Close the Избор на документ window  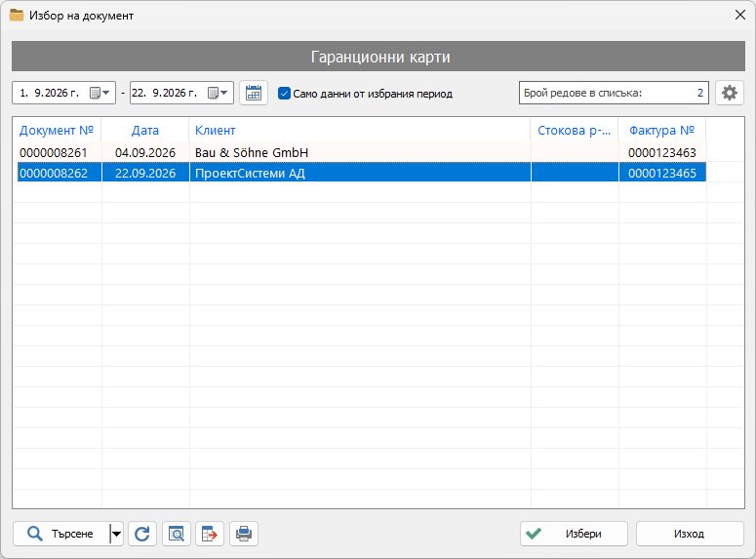740,15
